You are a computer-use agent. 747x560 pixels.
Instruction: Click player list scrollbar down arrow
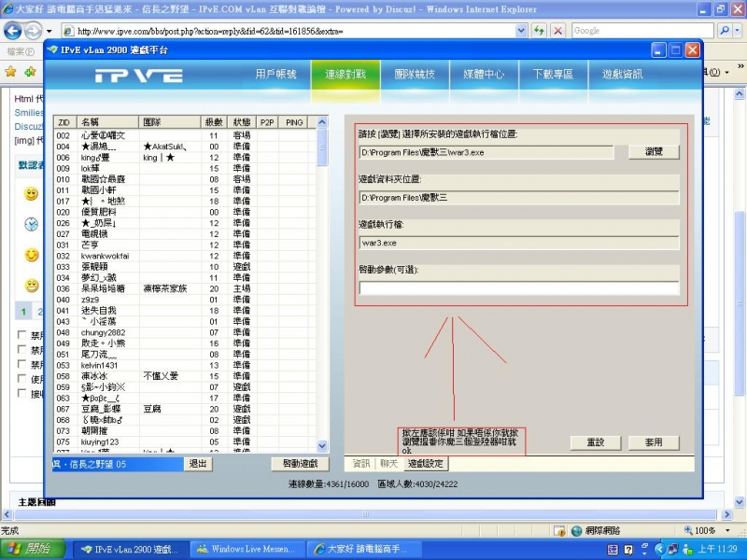click(x=323, y=446)
